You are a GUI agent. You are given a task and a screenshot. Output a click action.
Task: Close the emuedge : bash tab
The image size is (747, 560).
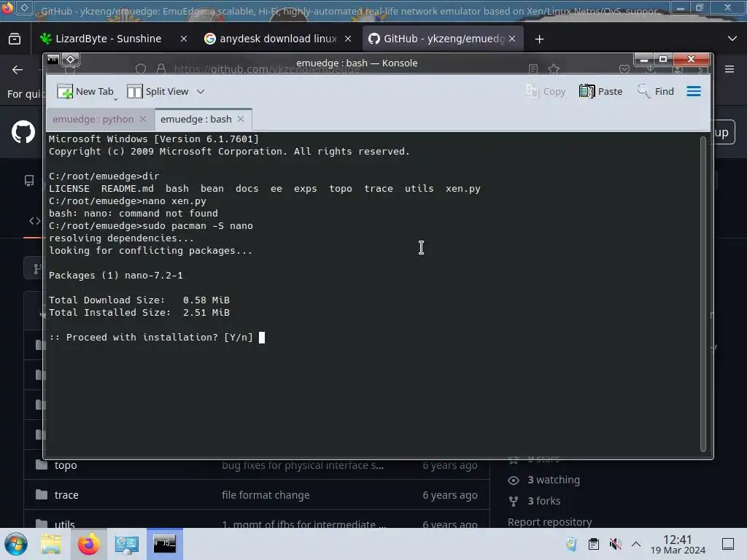[241, 119]
